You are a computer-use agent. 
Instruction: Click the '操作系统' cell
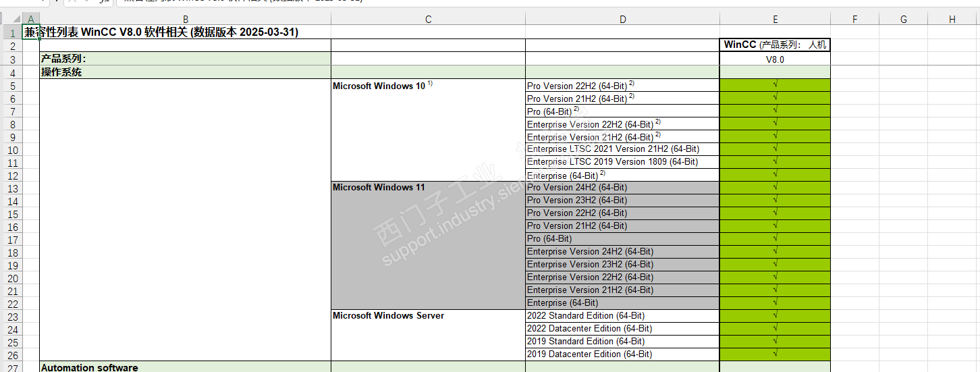click(x=185, y=72)
